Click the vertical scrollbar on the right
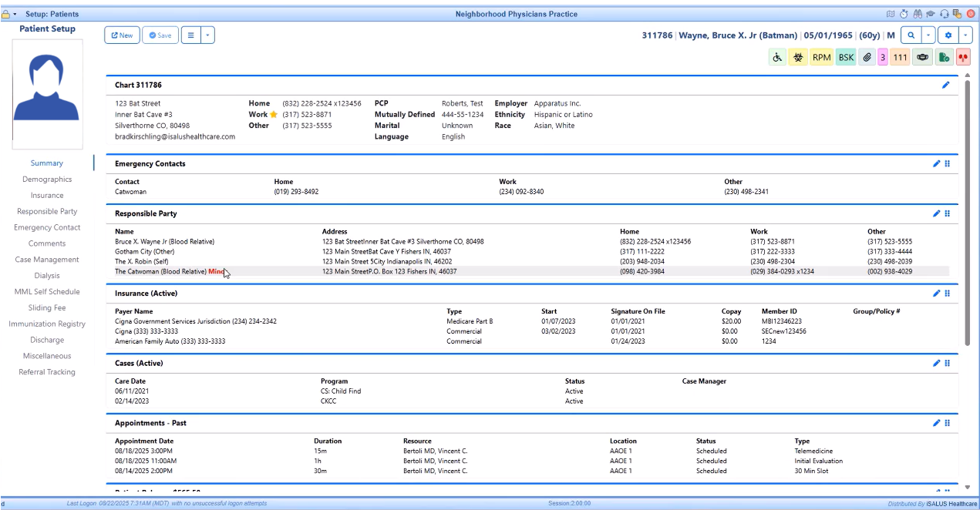Screen dimensions: 980x510 (x=968, y=212)
